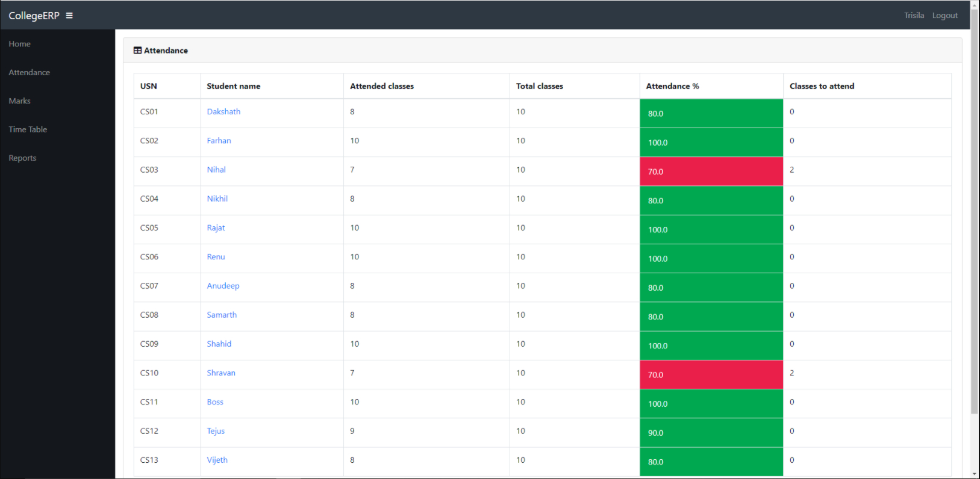980x479 pixels.
Task: Open student Farhan's details
Action: [x=219, y=141]
